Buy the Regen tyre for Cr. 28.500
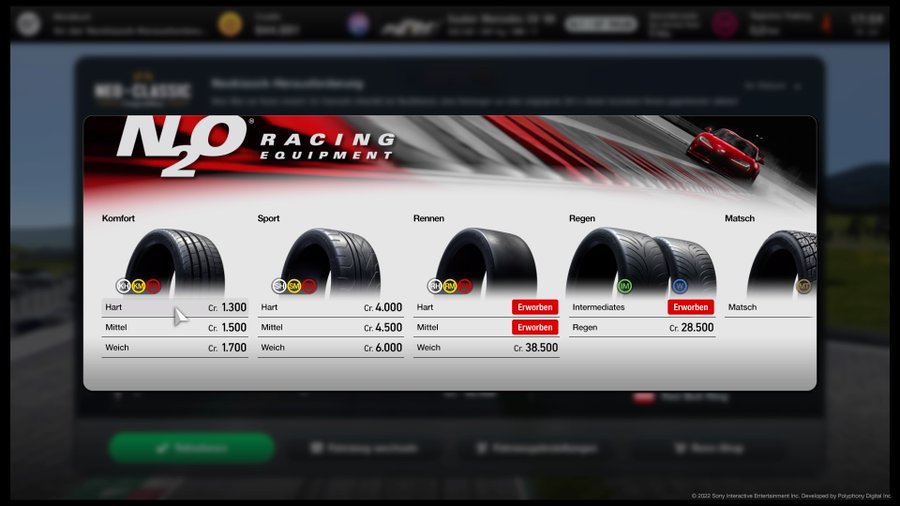 point(642,328)
